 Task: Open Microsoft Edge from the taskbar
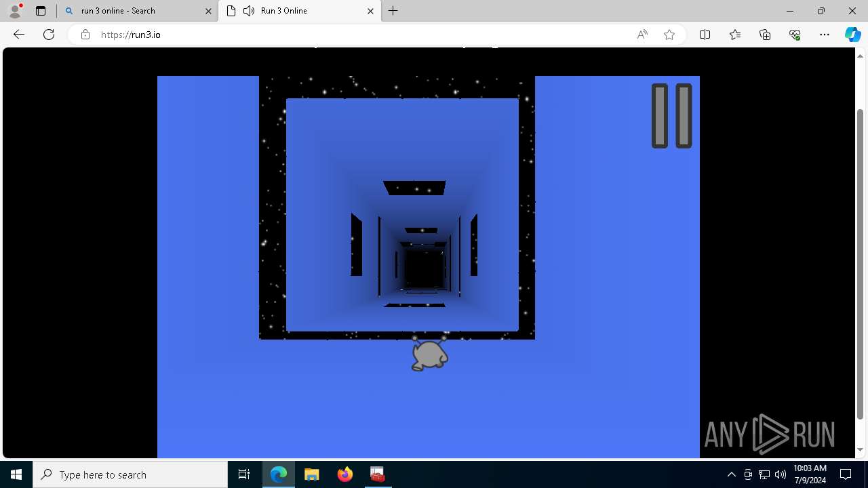coord(279,474)
